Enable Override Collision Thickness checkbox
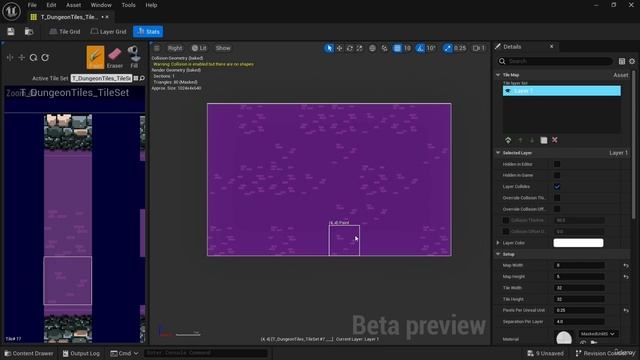This screenshot has width=640, height=360. click(557, 198)
